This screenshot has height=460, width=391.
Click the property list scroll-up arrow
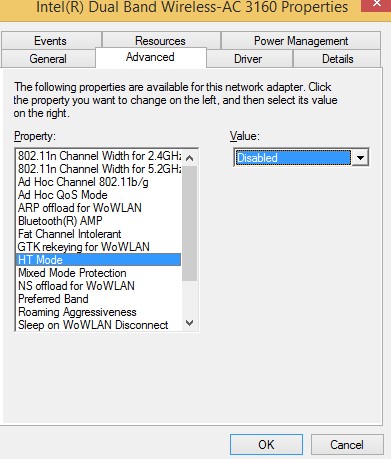189,158
